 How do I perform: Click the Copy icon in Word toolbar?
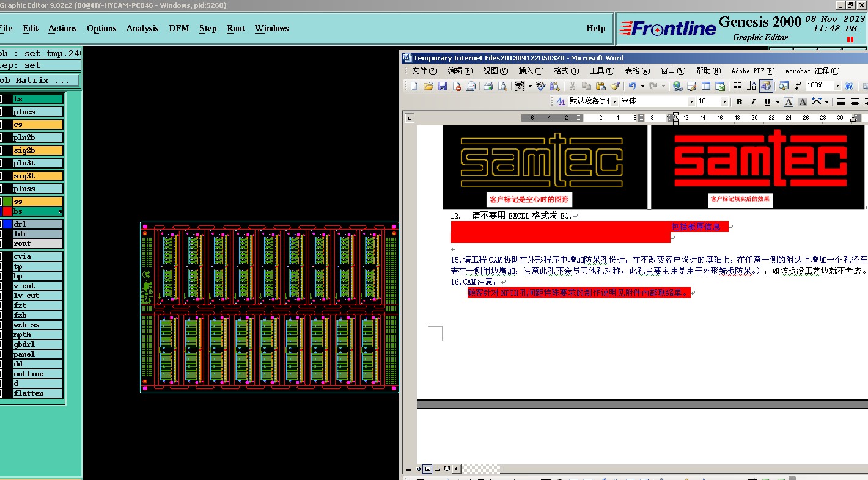tap(586, 86)
